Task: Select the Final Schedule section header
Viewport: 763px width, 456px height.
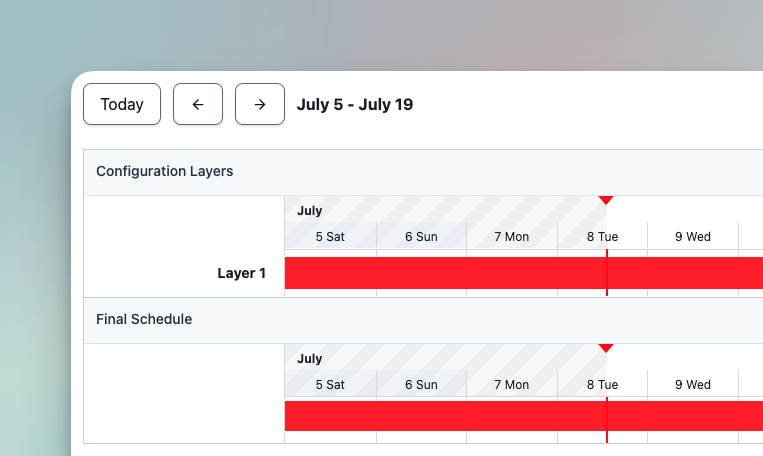Action: point(144,319)
